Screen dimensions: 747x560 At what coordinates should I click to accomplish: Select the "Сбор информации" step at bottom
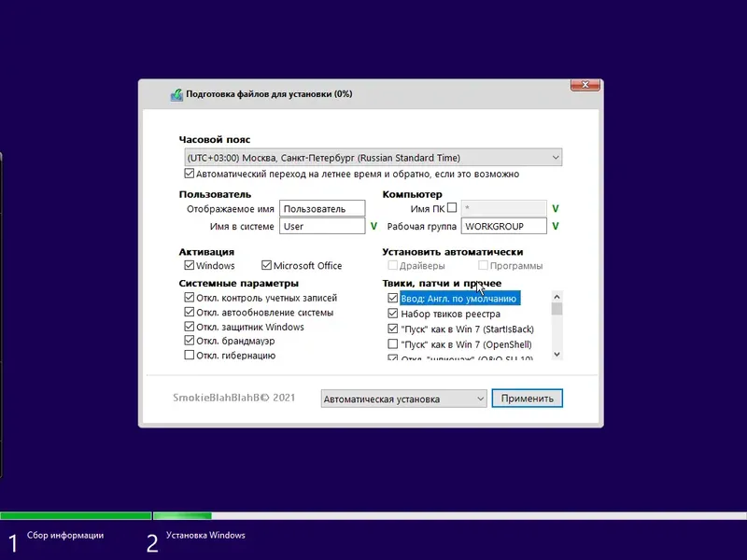65,536
